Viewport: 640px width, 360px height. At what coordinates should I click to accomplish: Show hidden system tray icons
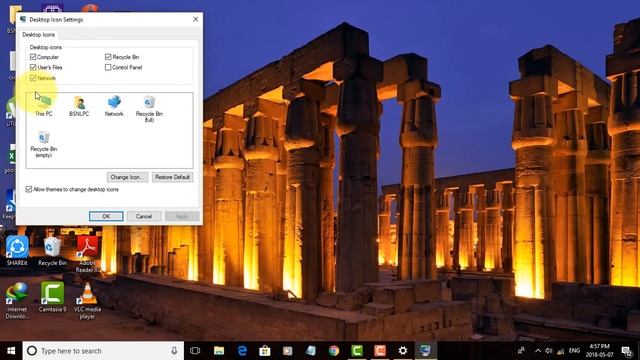[x=538, y=351]
